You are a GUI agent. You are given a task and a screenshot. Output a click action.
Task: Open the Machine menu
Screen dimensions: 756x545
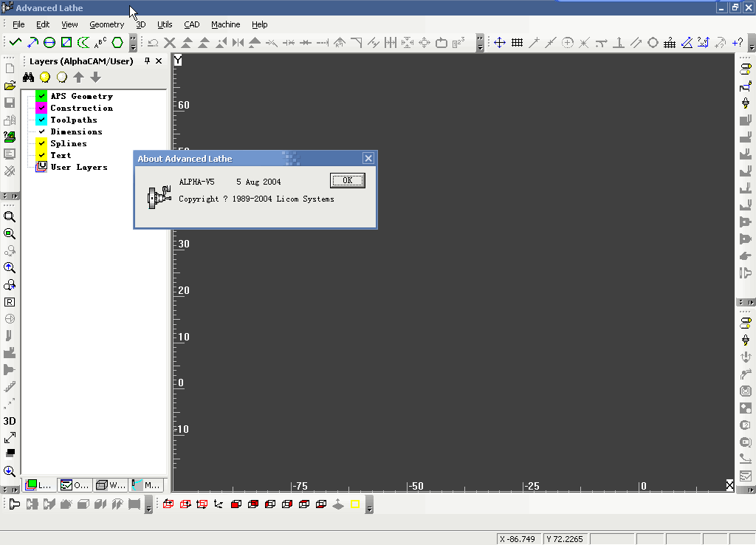[226, 24]
